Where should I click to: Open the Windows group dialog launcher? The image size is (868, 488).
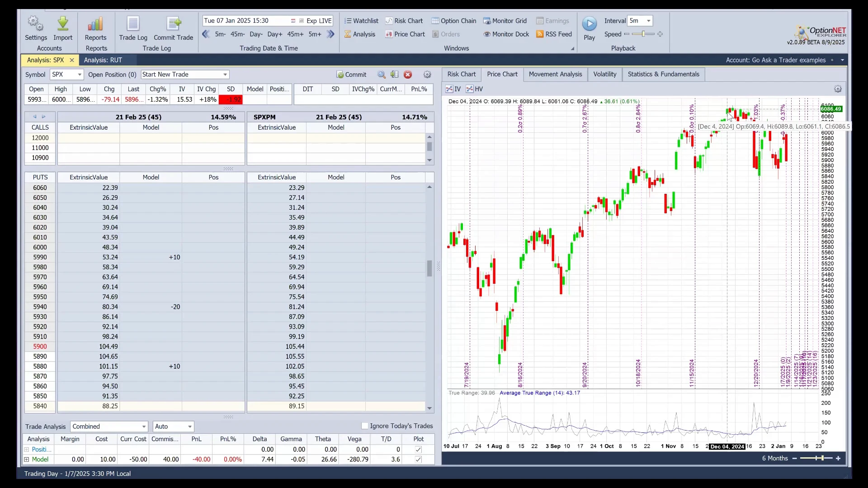[x=572, y=49]
